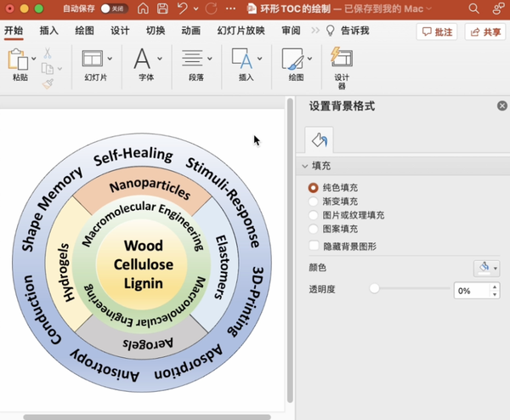This screenshot has width=510, height=420.
Task: Open the Designer icon in ribbon
Action: 342,58
